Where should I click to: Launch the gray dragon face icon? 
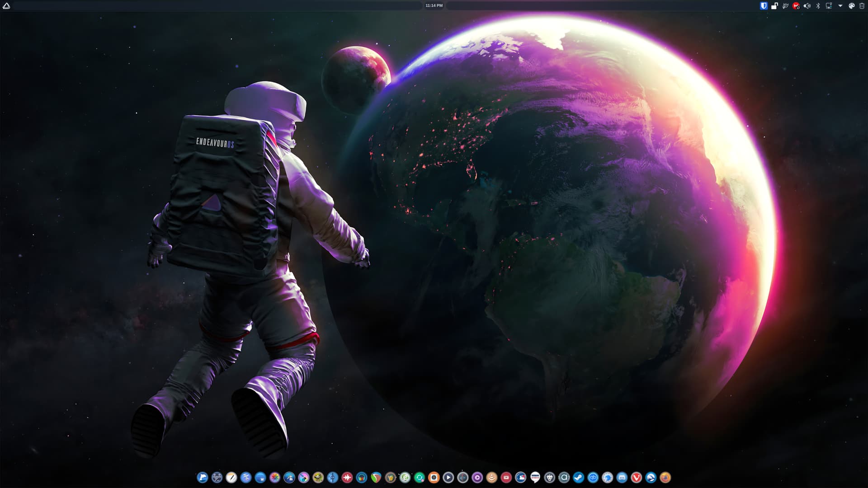click(x=550, y=477)
